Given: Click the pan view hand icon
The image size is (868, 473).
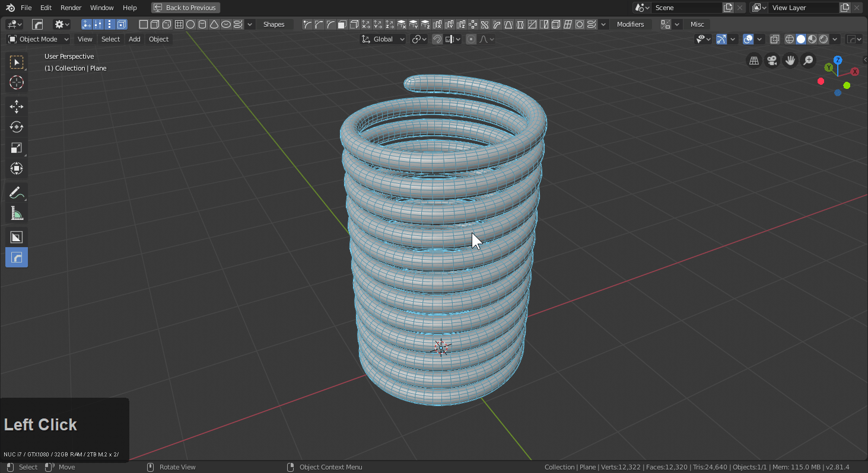Looking at the screenshot, I should click(790, 60).
